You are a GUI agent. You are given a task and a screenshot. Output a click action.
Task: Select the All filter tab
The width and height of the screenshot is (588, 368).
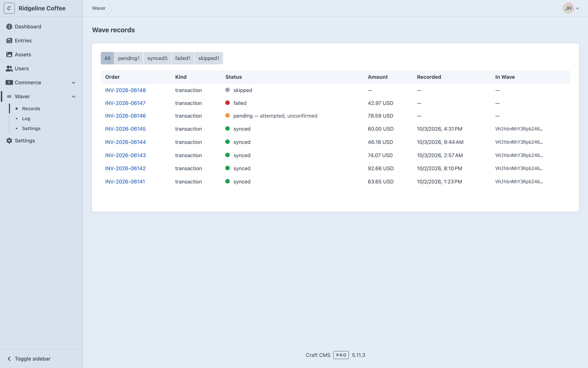click(107, 58)
